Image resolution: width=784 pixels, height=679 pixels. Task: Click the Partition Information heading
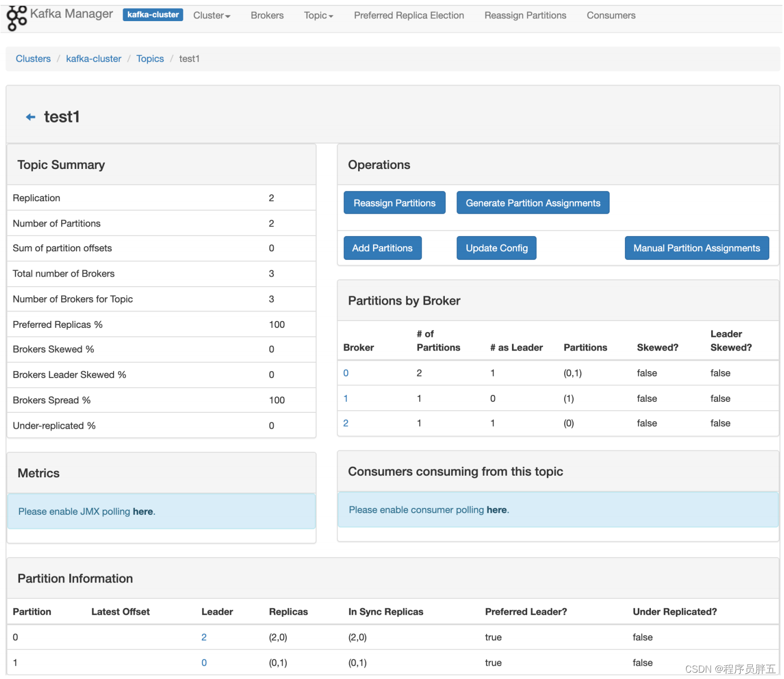[x=75, y=579]
